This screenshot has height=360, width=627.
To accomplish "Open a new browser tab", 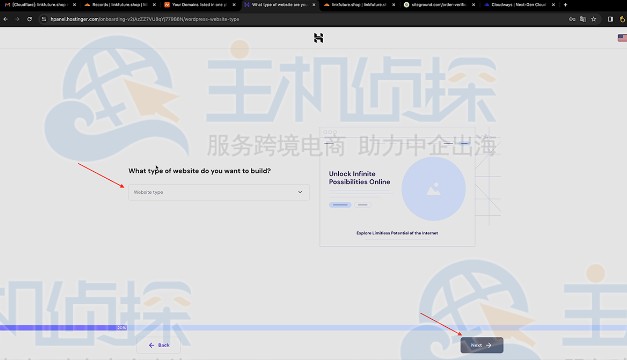I will pyautogui.click(x=565, y=5).
